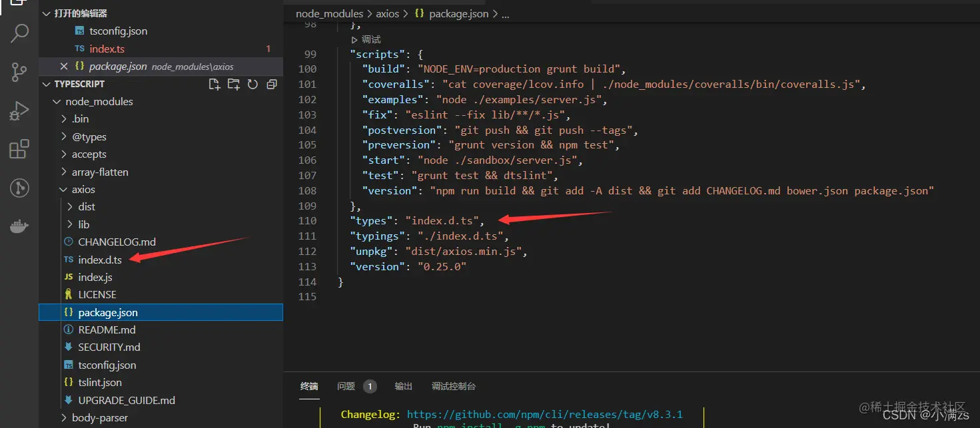The width and height of the screenshot is (980, 428).
Task: Open index.js in the file tree
Action: tap(95, 277)
